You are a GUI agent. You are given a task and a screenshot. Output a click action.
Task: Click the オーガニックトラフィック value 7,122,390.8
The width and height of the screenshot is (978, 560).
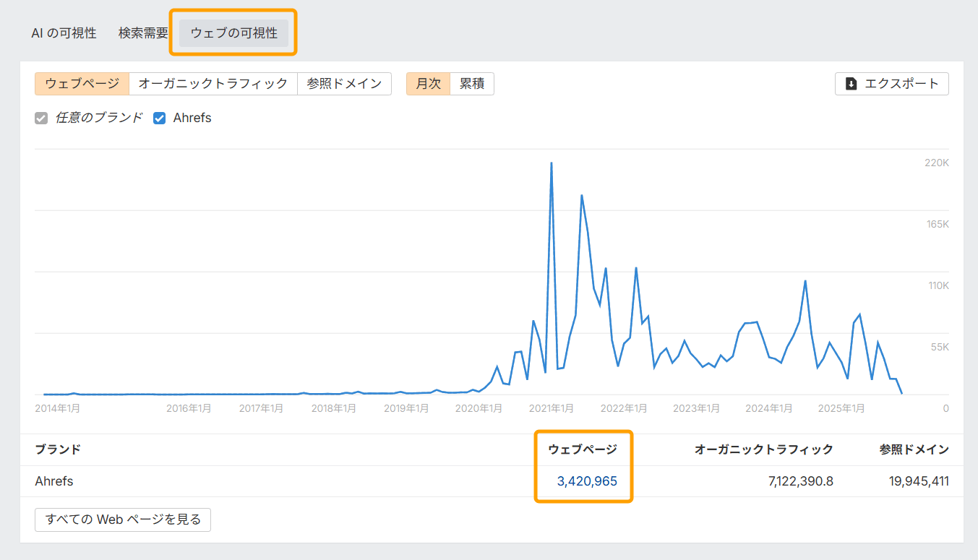coord(800,481)
